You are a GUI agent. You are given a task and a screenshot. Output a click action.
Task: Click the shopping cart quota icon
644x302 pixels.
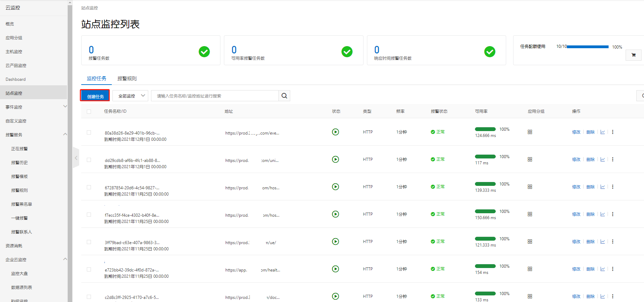pos(633,55)
